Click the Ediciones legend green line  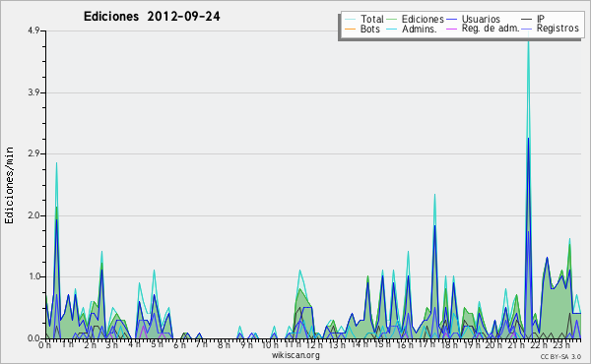pyautogui.click(x=392, y=19)
